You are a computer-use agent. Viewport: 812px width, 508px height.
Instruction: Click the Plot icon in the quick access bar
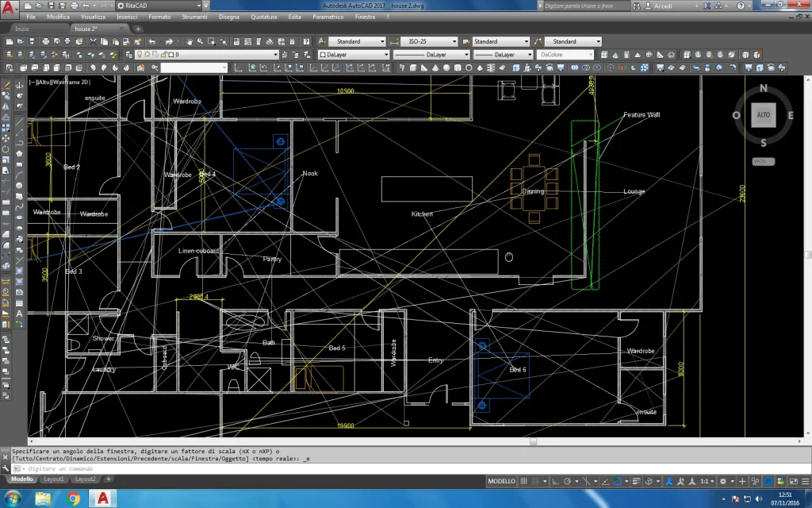(74, 6)
